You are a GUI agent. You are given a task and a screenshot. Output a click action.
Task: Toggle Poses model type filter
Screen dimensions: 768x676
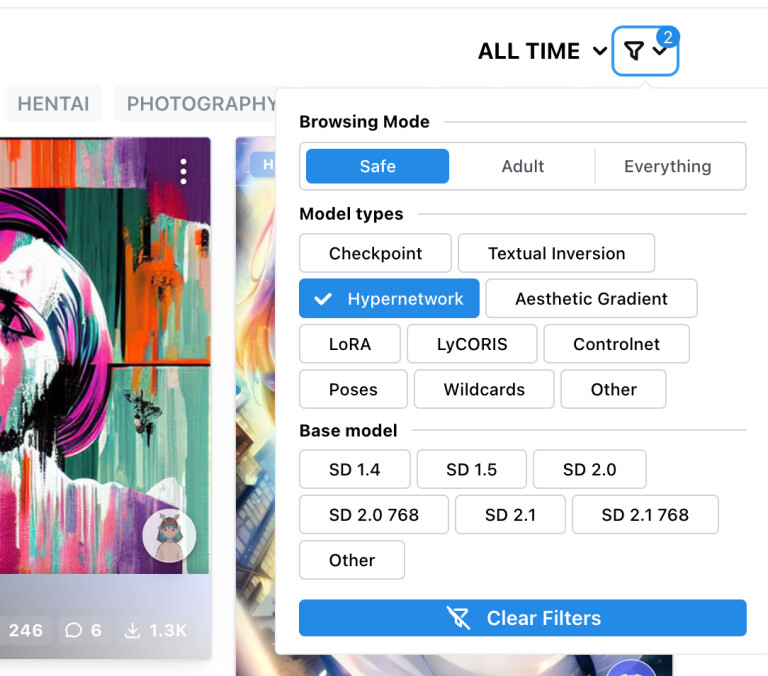[353, 389]
